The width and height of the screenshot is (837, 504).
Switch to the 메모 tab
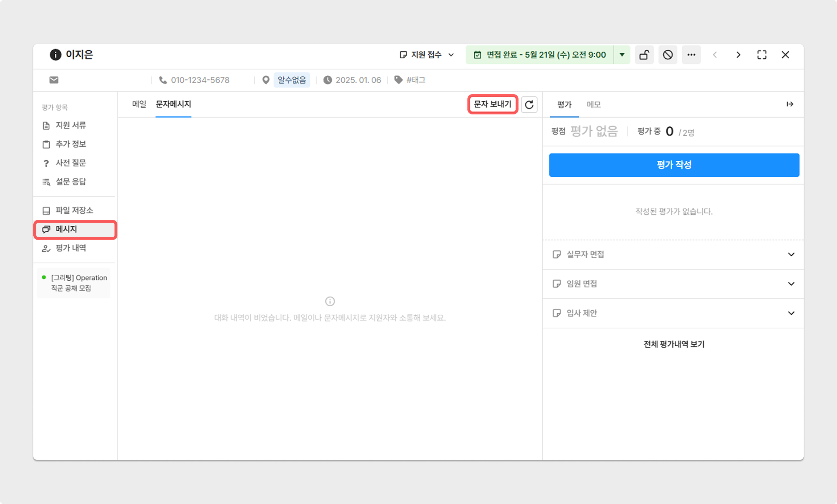594,105
